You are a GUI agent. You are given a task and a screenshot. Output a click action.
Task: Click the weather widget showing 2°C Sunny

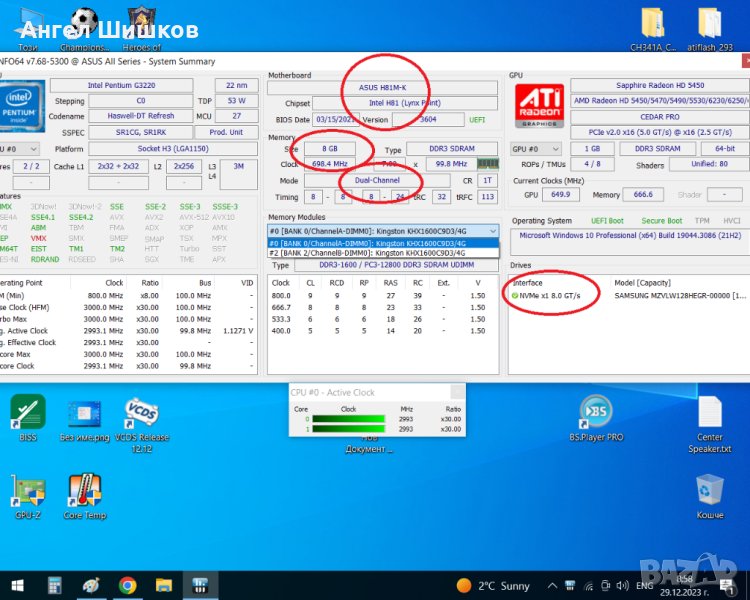[493, 585]
